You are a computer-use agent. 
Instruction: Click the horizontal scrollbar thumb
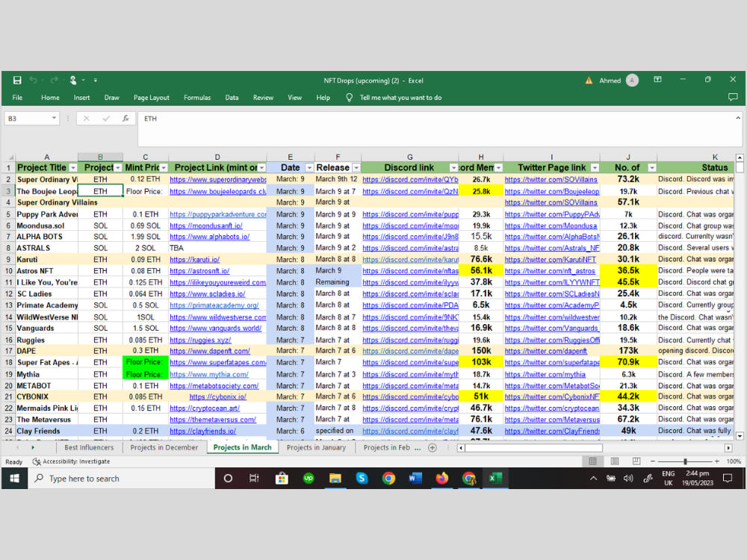pyautogui.click(x=533, y=447)
